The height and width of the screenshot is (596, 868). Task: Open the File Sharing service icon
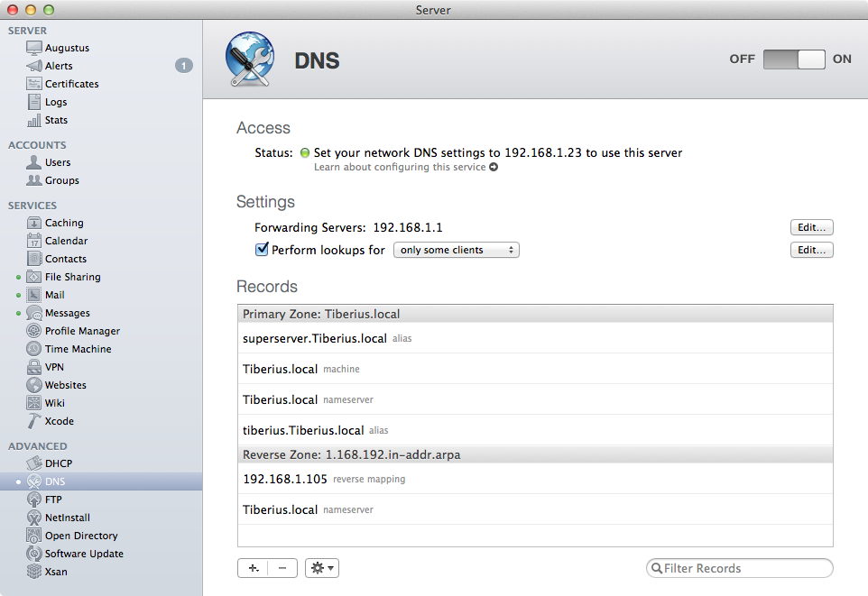[33, 277]
